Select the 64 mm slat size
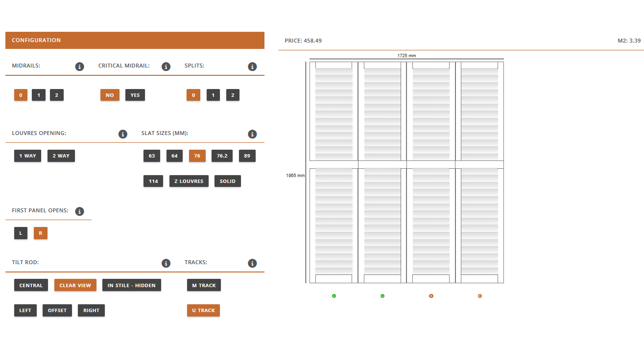Image resolution: width=644 pixels, height=362 pixels. pyautogui.click(x=175, y=156)
